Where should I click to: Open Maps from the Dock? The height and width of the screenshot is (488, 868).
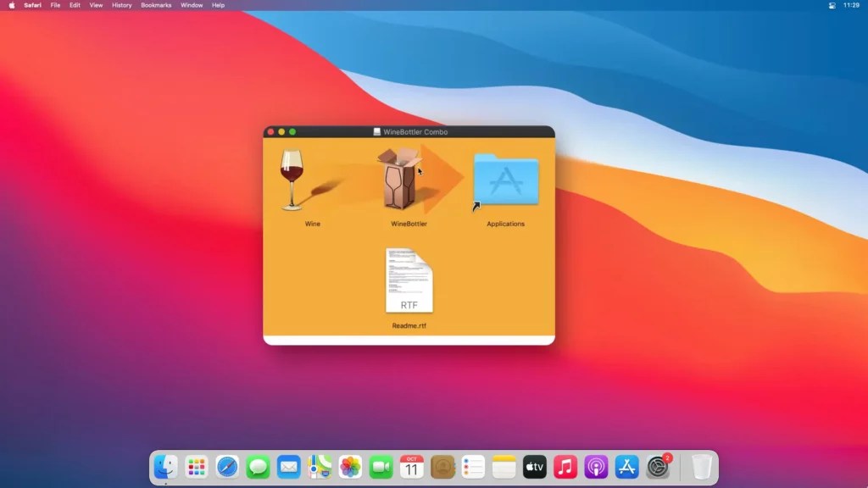click(x=318, y=467)
